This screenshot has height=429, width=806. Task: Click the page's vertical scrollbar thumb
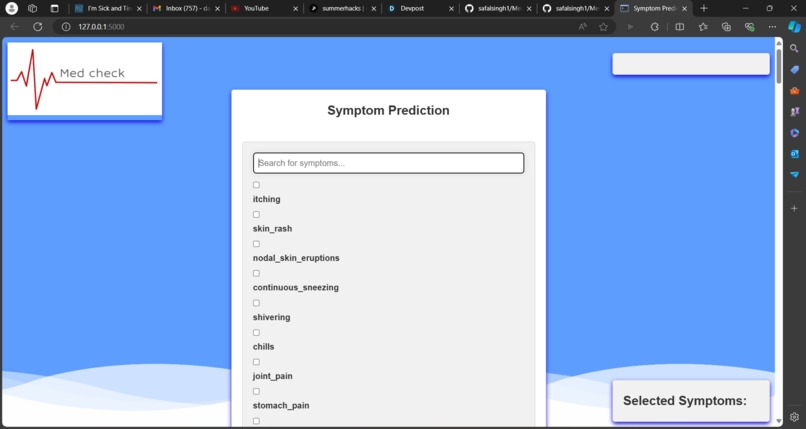[779, 66]
